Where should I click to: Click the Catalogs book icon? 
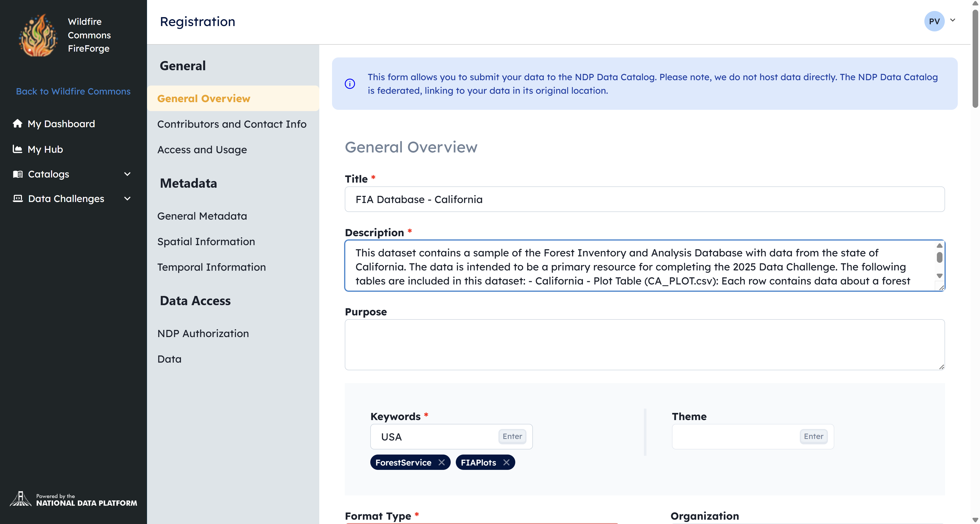(18, 174)
